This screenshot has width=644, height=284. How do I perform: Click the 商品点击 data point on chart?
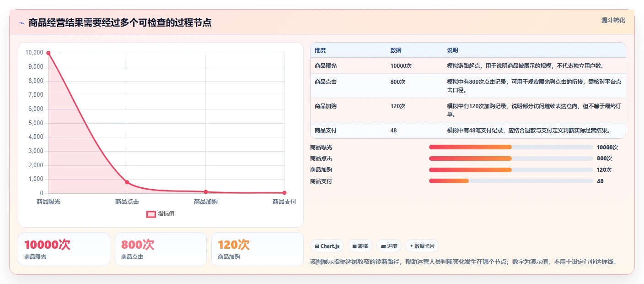(x=127, y=182)
